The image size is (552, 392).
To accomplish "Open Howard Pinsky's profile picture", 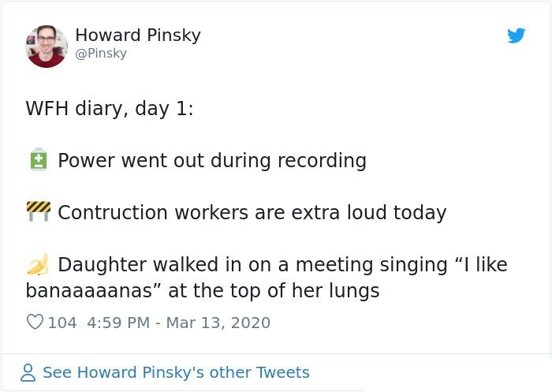I will point(47,46).
